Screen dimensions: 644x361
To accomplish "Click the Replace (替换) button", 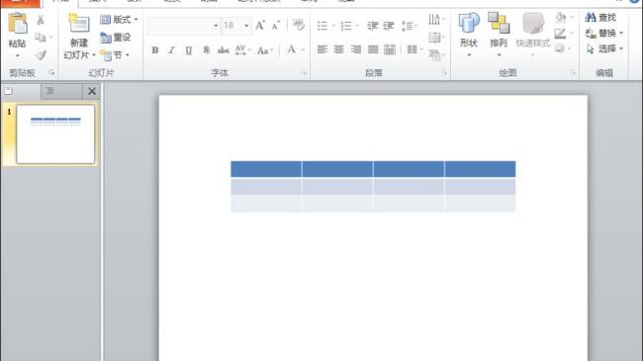I will (x=604, y=34).
